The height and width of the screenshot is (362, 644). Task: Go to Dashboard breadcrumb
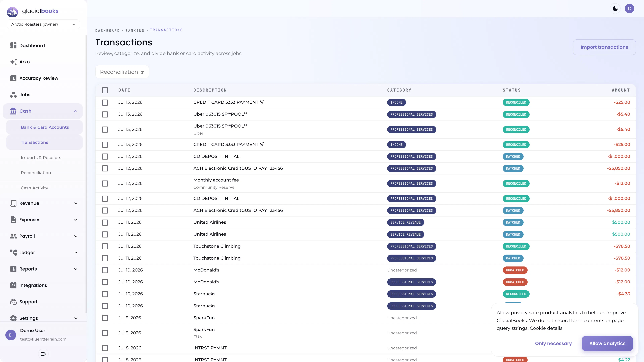pyautogui.click(x=108, y=31)
